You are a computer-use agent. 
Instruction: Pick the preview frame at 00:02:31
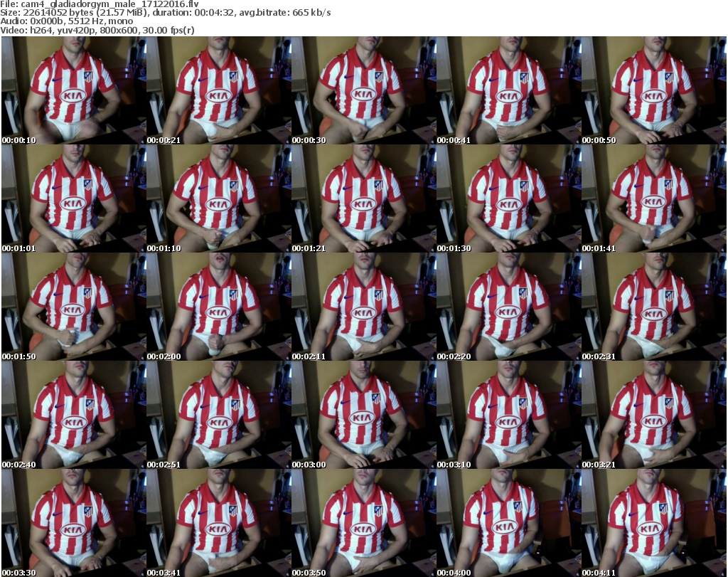coord(654,307)
